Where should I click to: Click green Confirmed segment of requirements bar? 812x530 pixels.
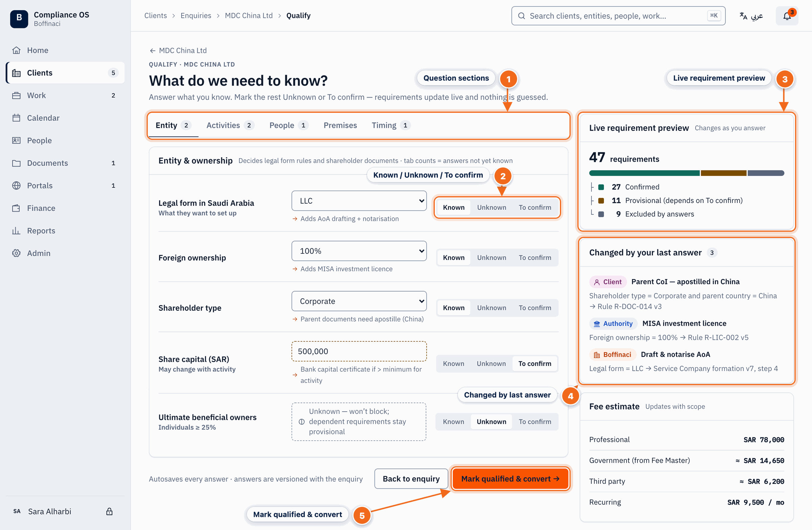[644, 173]
